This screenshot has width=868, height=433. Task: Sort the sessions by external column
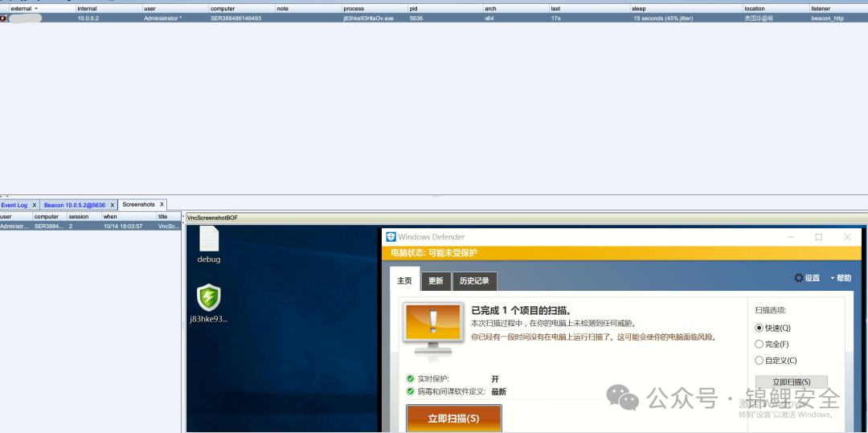(42, 9)
